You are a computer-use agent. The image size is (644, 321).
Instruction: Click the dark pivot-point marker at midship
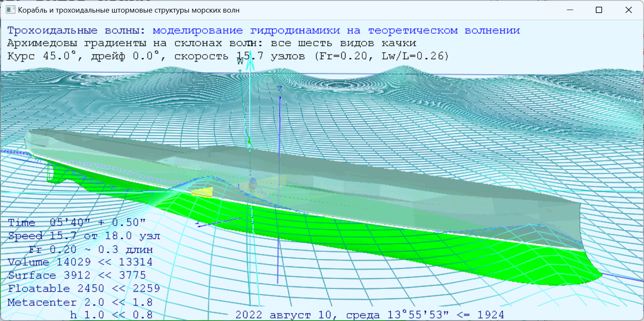pyautogui.click(x=252, y=181)
